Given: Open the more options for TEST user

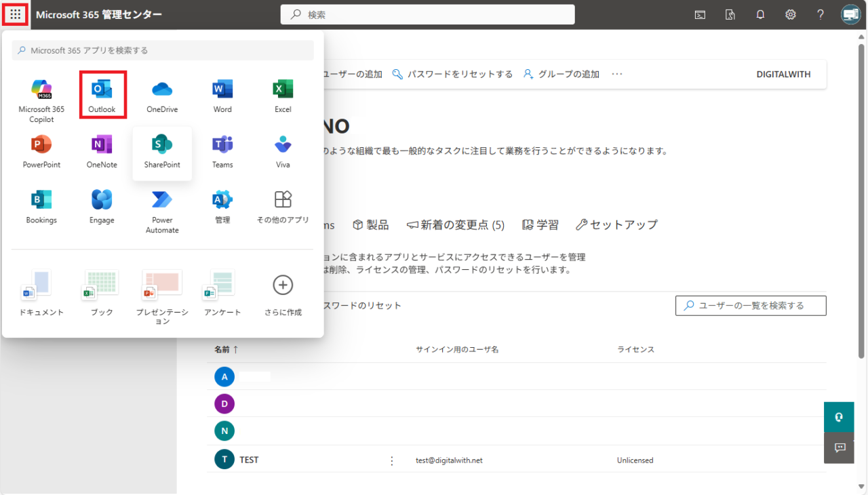Looking at the screenshot, I should [x=391, y=460].
